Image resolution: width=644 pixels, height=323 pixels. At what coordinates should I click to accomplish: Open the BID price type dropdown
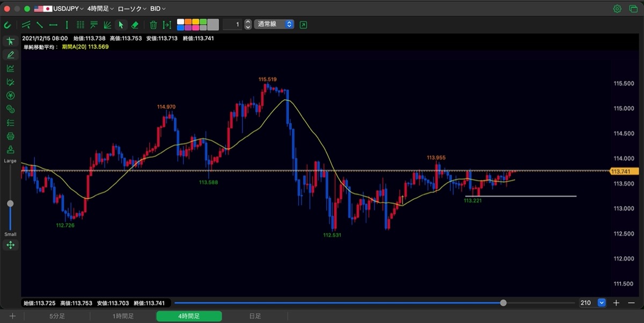(158, 9)
